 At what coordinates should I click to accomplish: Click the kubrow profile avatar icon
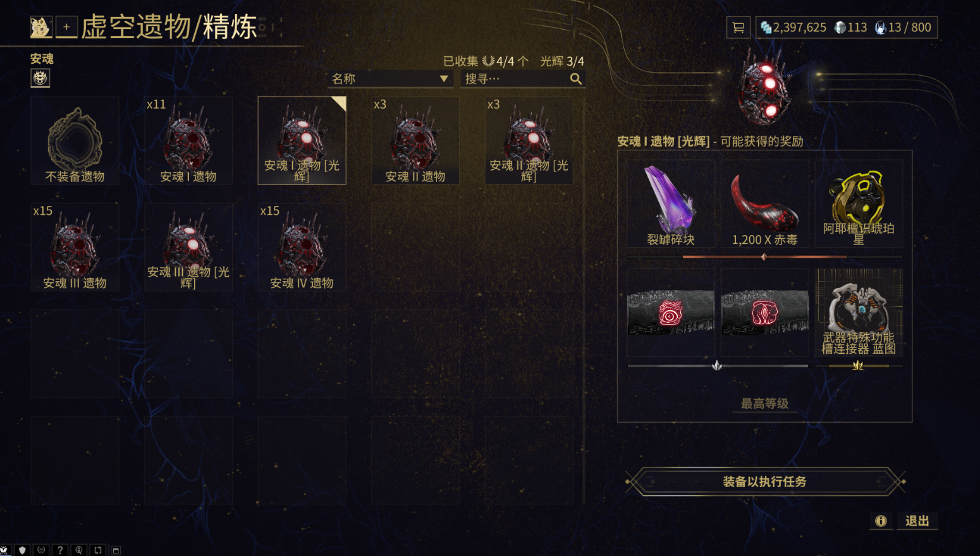click(x=41, y=27)
